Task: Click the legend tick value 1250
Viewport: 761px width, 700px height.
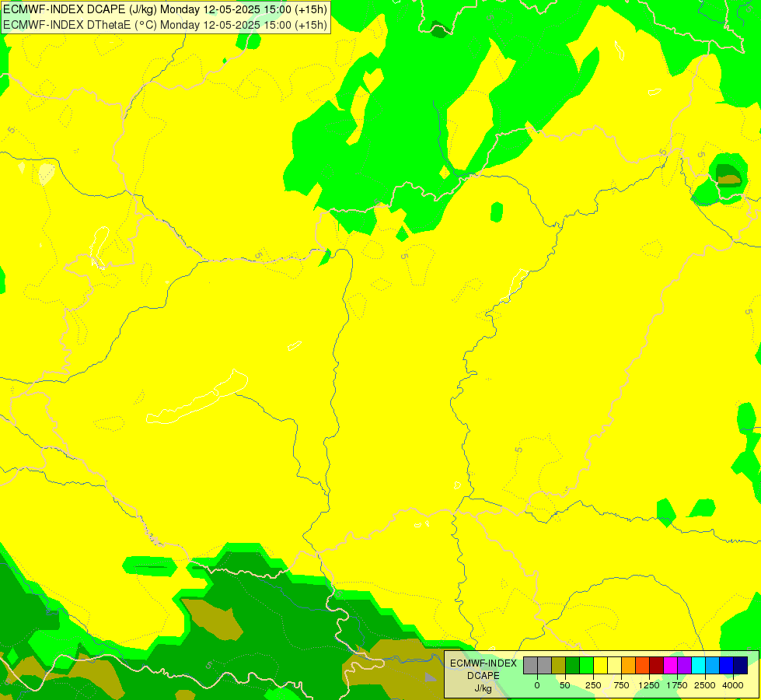Action: click(649, 685)
